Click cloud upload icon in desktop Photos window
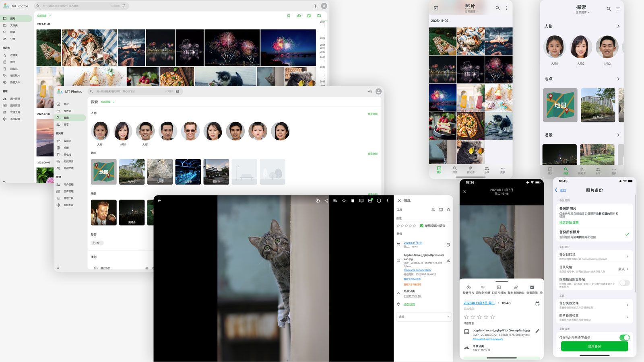 (299, 16)
